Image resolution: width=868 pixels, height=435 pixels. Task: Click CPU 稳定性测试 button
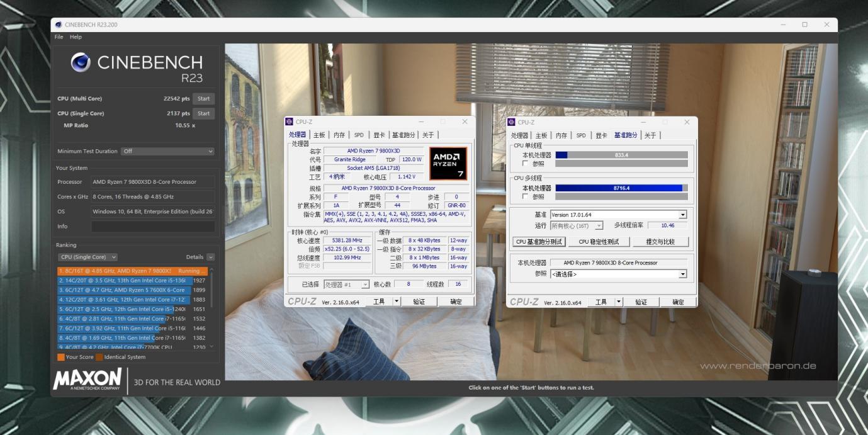599,242
